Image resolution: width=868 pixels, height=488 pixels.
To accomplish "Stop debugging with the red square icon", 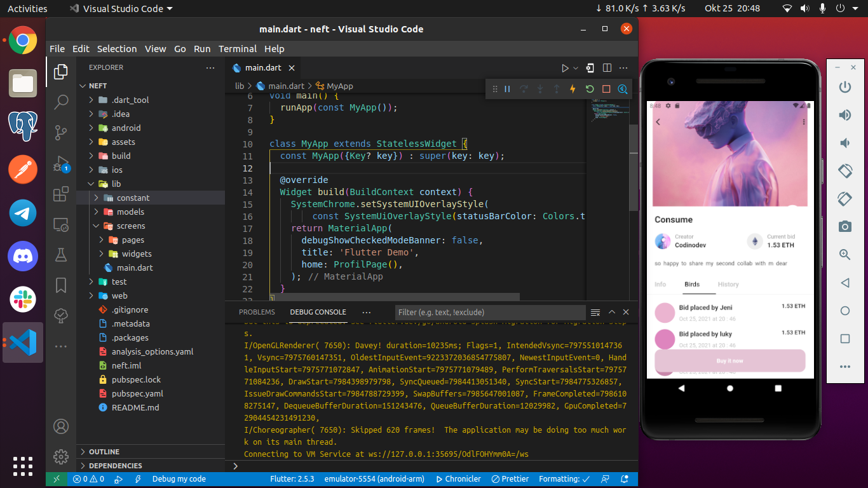I will click(x=606, y=89).
